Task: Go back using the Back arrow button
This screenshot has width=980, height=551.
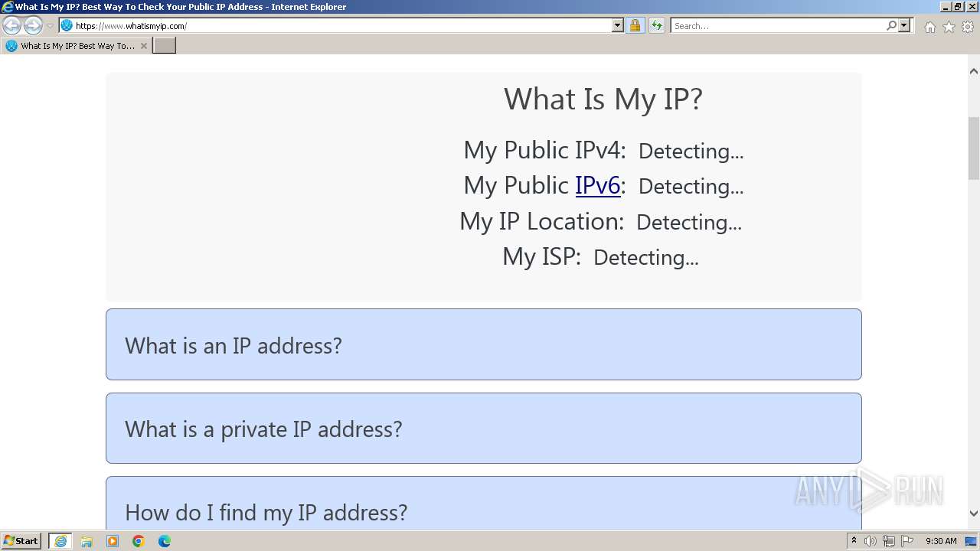Action: click(x=11, y=26)
